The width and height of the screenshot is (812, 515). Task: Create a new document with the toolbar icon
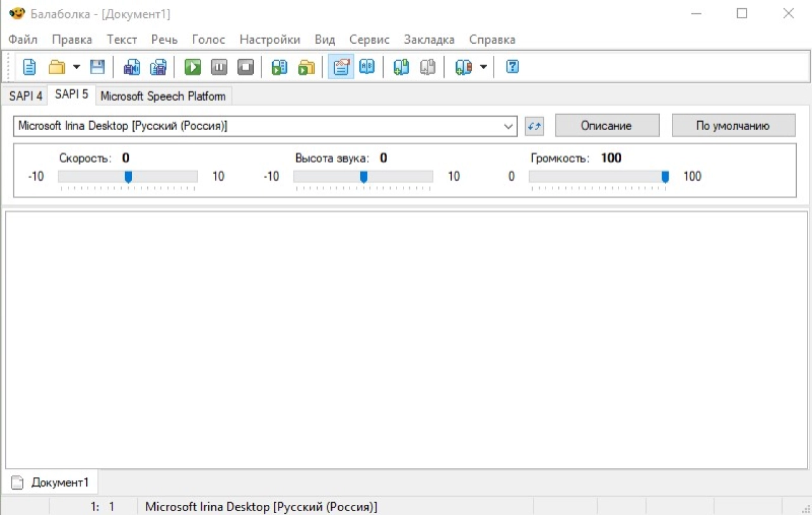click(30, 67)
